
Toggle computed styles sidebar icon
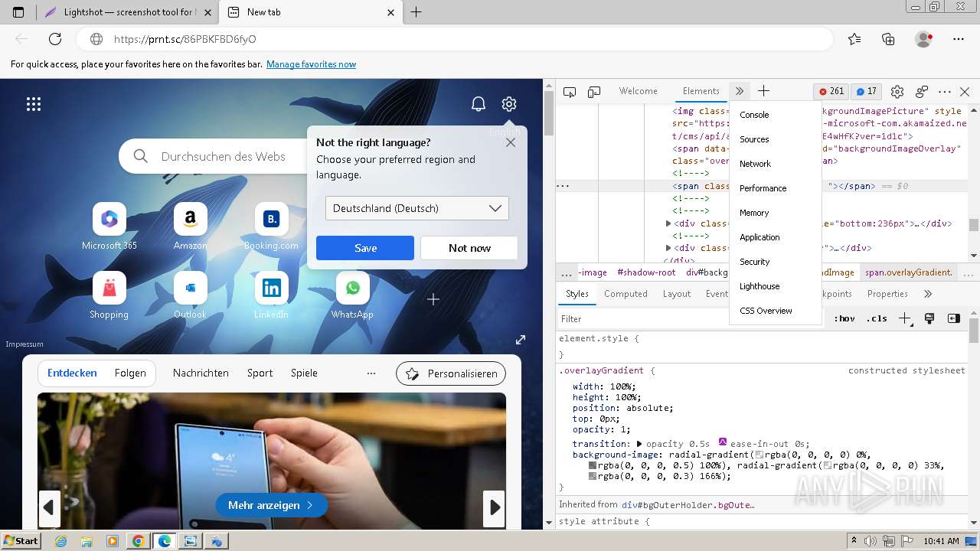954,318
